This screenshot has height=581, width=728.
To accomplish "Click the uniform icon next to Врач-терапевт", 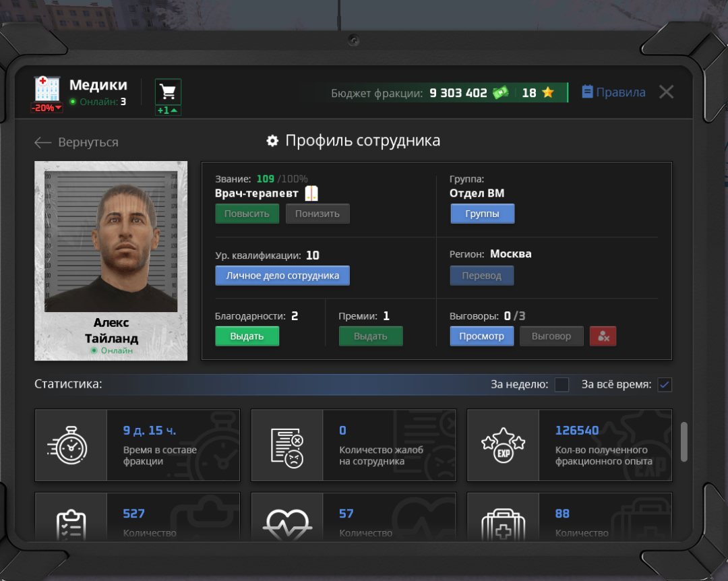I will coord(311,193).
